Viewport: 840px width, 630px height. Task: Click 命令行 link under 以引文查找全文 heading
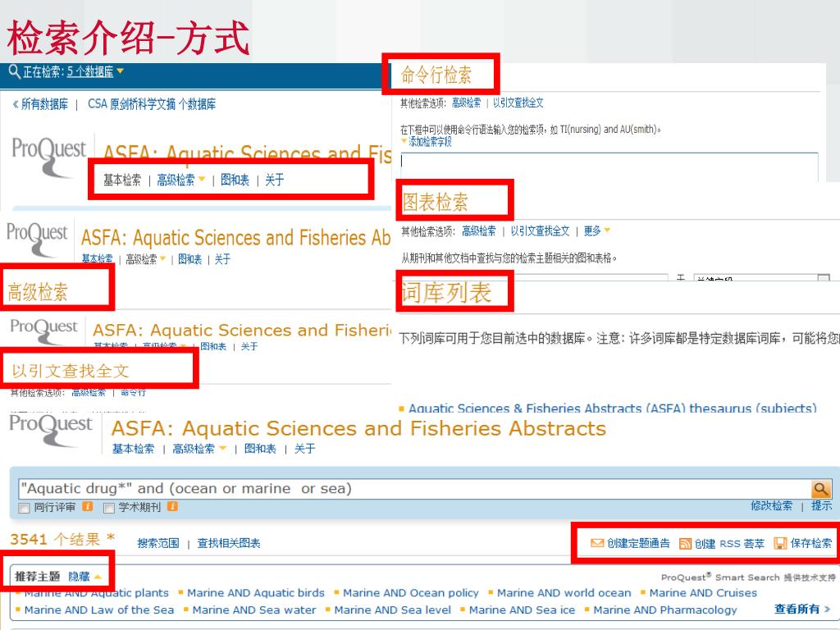tap(133, 393)
